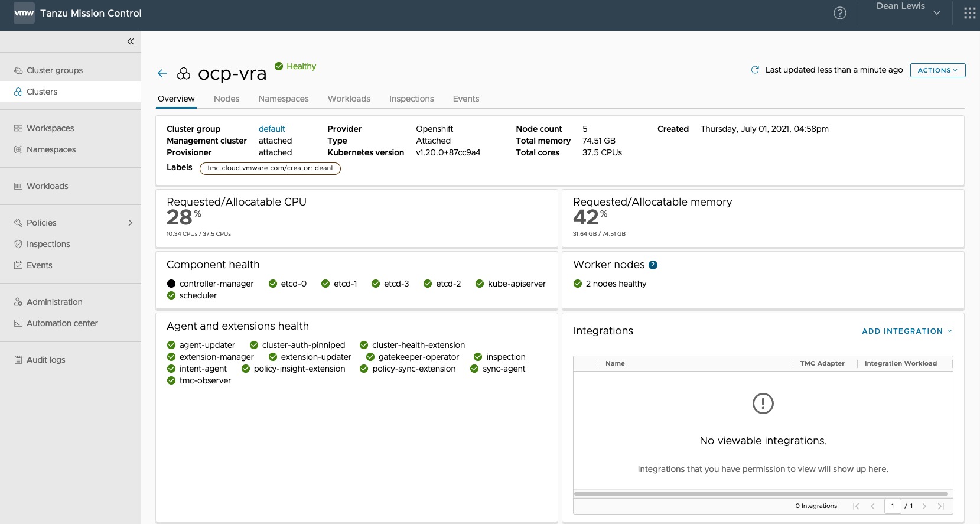Click the Workspaces sidebar icon
980x524 pixels.
point(18,128)
